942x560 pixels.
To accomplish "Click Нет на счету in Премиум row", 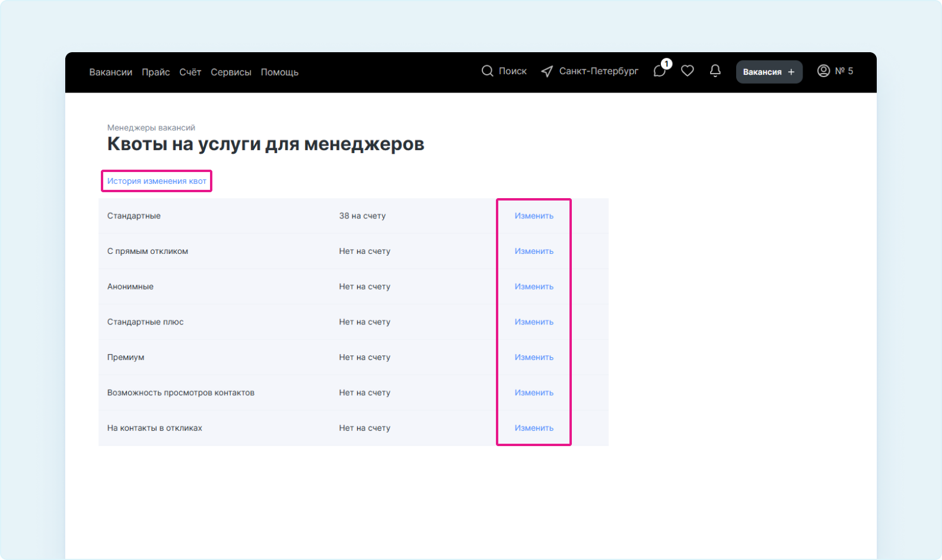I will tap(365, 357).
